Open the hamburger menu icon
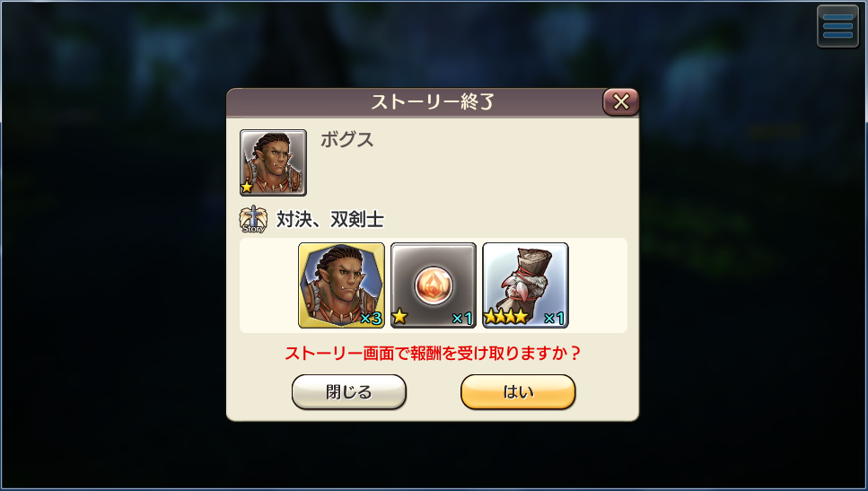 click(837, 26)
